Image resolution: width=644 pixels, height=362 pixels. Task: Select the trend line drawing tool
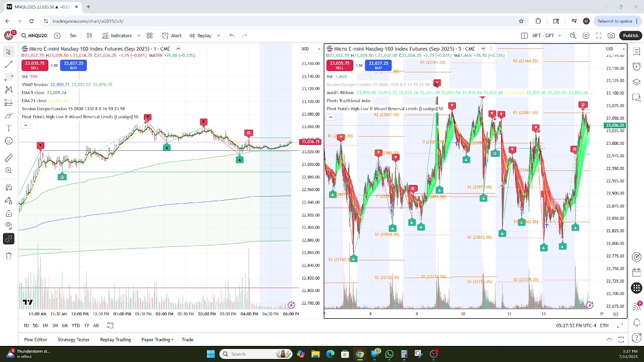point(9,64)
